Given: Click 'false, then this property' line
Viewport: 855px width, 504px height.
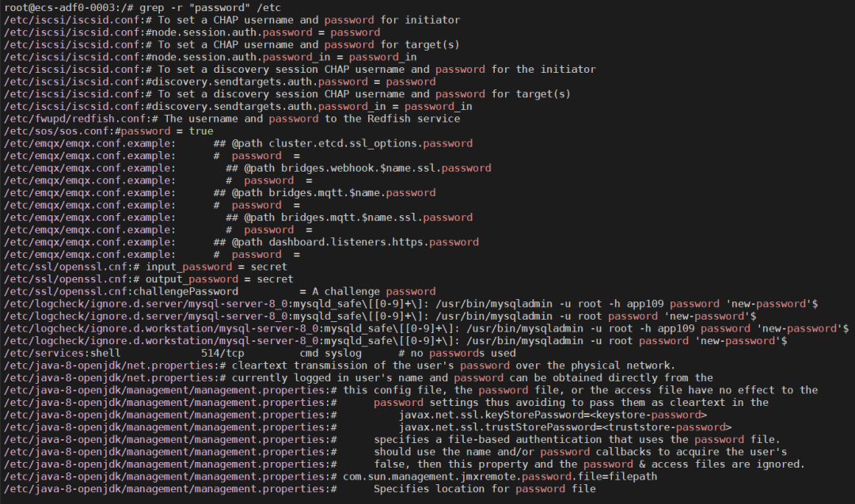Looking at the screenshot, I should [x=405, y=464].
